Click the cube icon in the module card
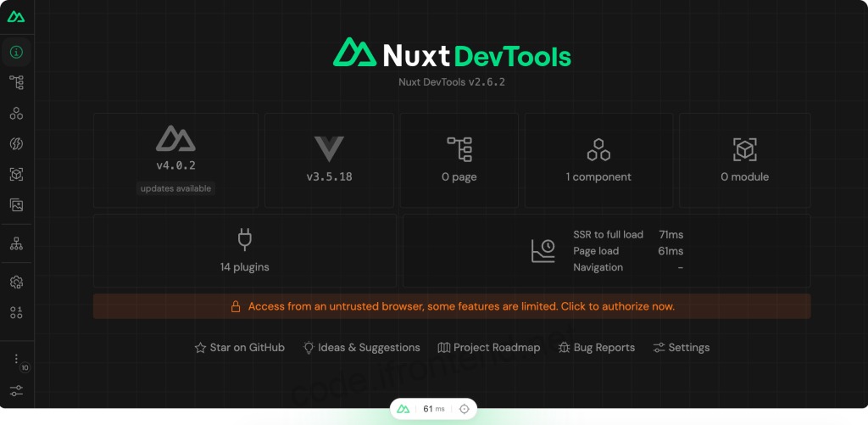 744,149
